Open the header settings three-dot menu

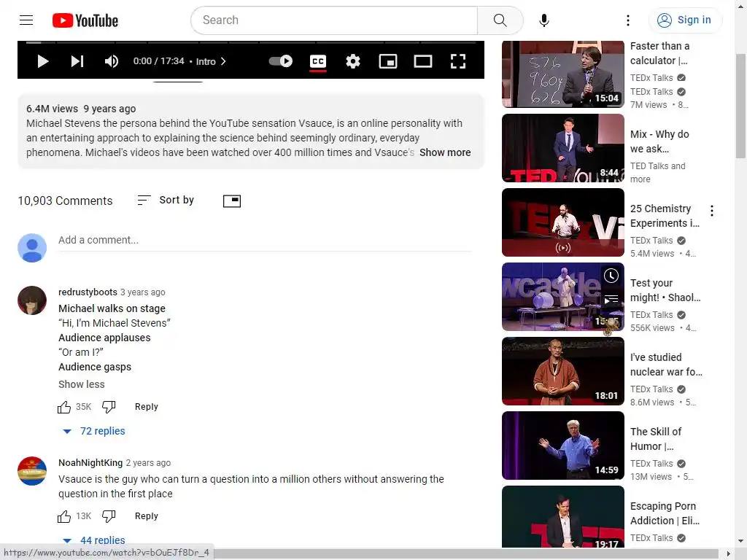tap(628, 20)
